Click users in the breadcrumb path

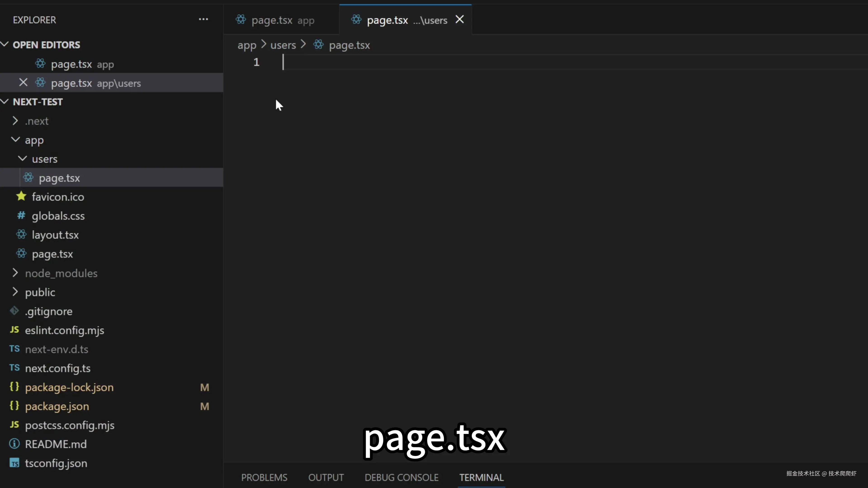pyautogui.click(x=283, y=45)
